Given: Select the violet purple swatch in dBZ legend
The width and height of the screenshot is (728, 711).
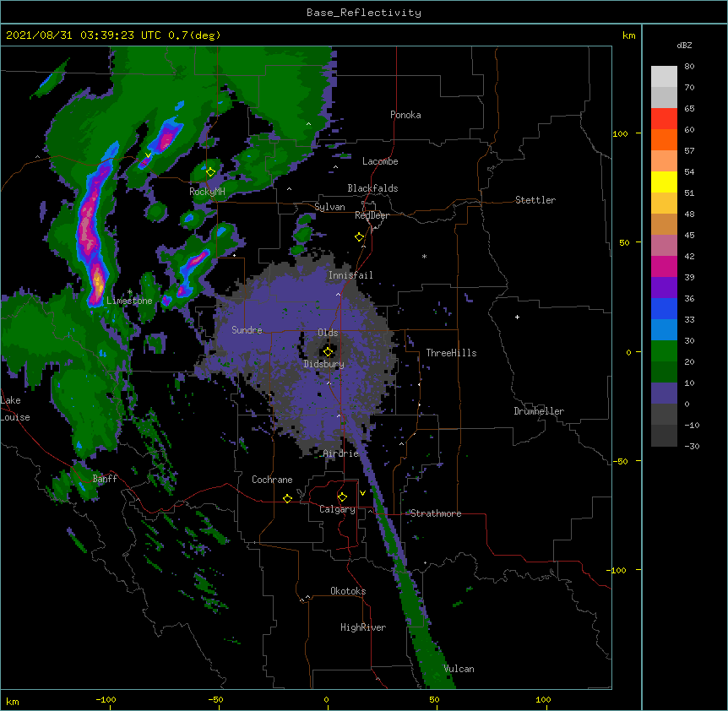Looking at the screenshot, I should point(664,287).
